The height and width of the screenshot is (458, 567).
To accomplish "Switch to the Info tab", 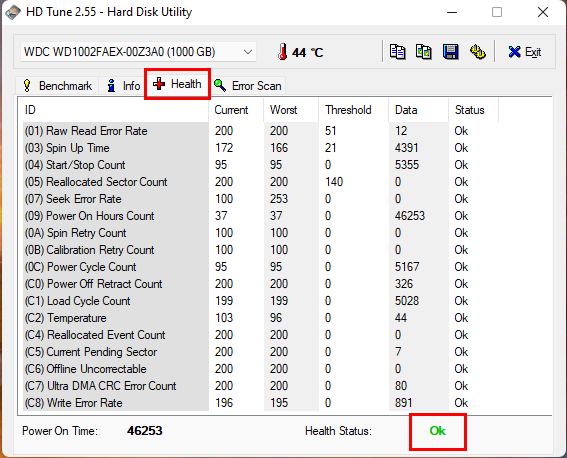I will click(x=123, y=86).
